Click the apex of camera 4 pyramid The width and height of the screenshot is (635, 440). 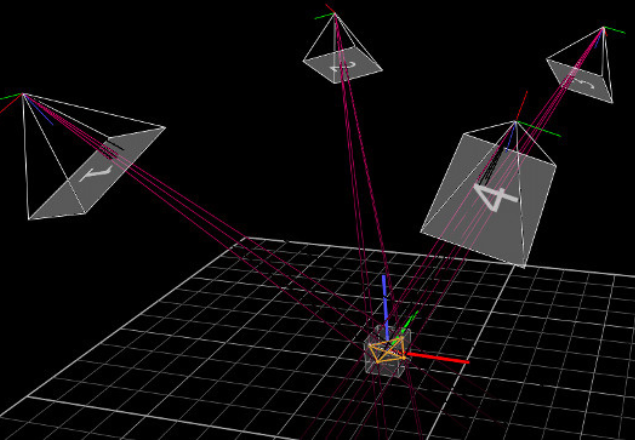(515, 122)
